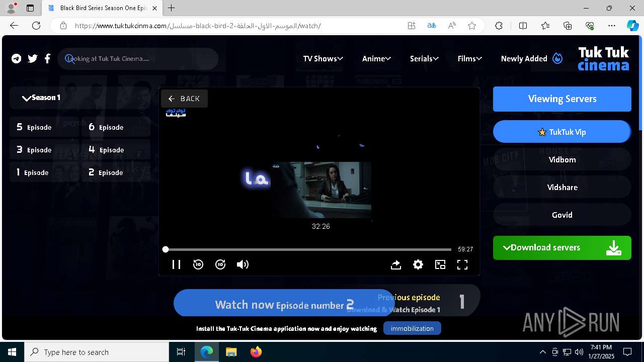Refresh the browser page
Screen dimensions: 644x362
coord(36,26)
